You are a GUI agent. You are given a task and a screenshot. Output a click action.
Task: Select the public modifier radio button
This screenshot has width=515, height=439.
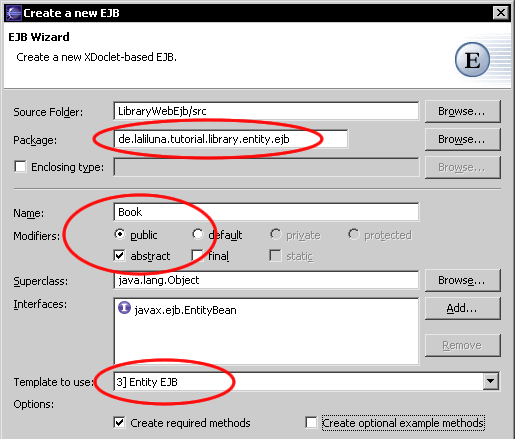(x=119, y=234)
